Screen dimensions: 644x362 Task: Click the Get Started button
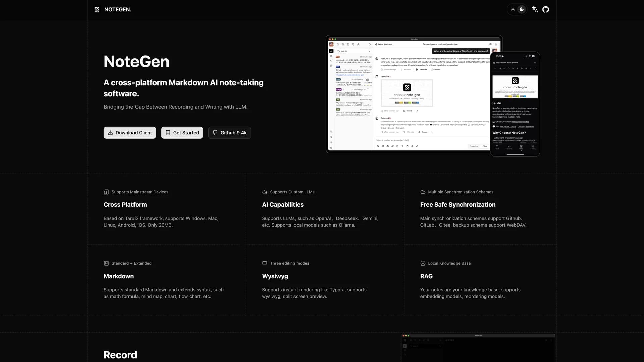click(x=182, y=133)
